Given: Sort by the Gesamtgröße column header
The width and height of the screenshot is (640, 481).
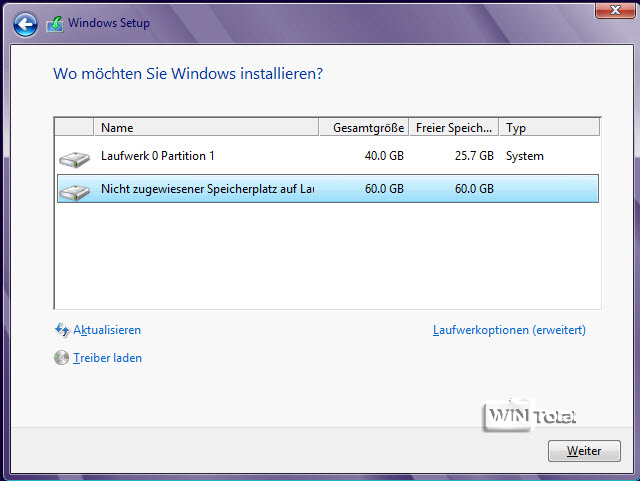Looking at the screenshot, I should (x=364, y=127).
